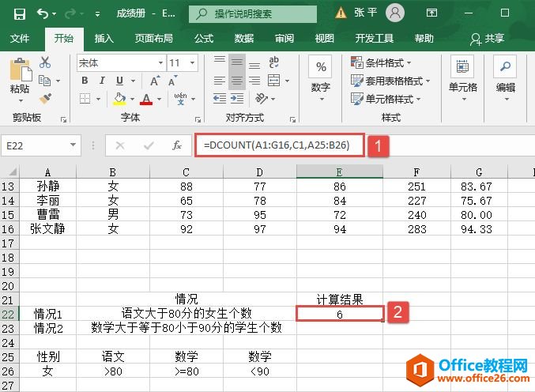The height and width of the screenshot is (392, 535).
Task: Click the 共享 share button
Action: (x=487, y=39)
